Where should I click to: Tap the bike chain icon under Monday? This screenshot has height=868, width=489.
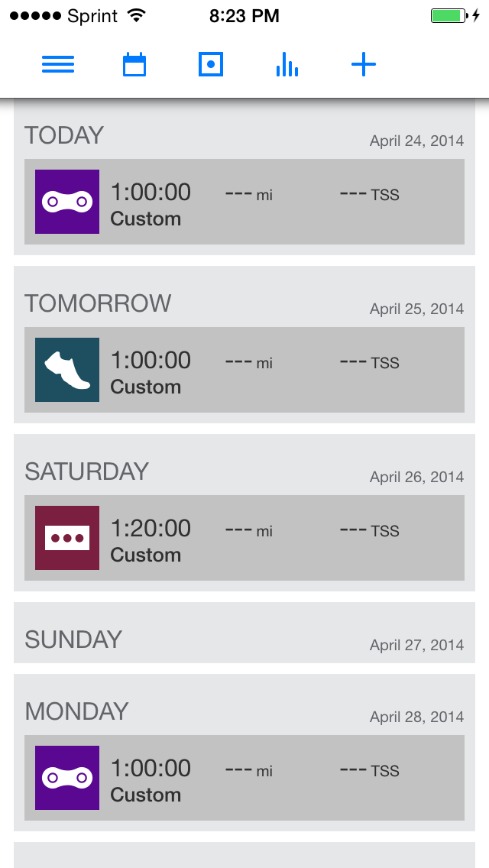(x=67, y=778)
